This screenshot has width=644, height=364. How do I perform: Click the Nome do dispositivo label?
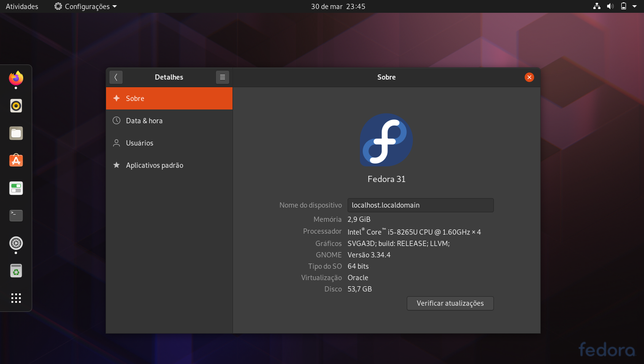tap(311, 205)
